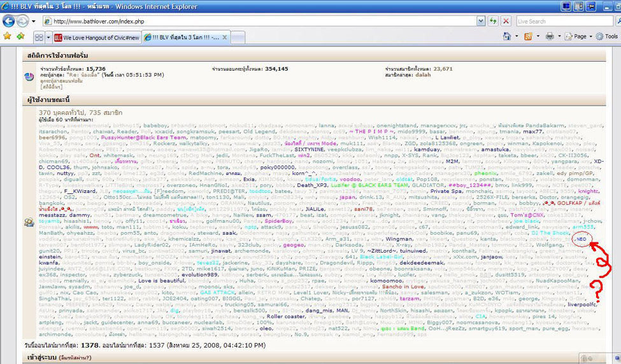This screenshot has width=621, height=364.
Task: Open Favorites Center star icon
Action: [x=7, y=37]
